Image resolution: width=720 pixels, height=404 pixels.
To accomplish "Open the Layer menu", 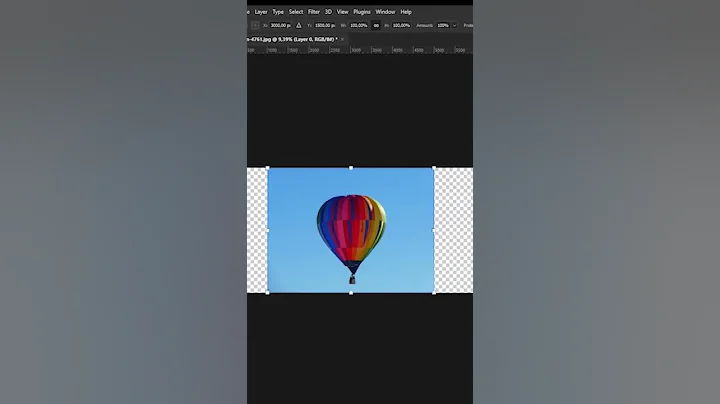I will [261, 12].
